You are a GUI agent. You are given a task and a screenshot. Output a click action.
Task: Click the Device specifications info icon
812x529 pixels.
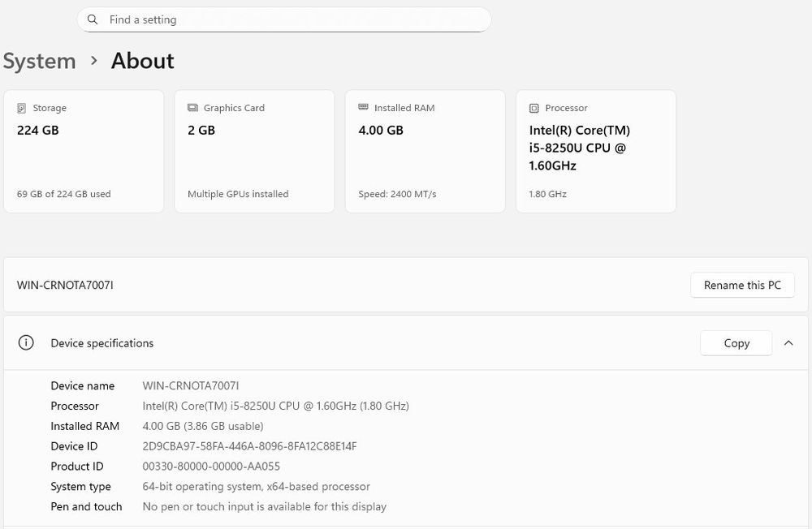pos(26,343)
